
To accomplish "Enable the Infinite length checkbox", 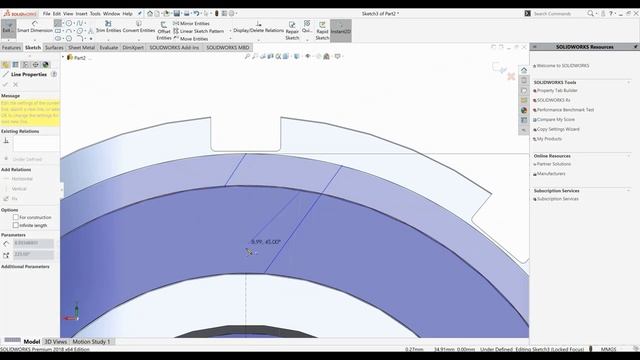I will (x=16, y=225).
